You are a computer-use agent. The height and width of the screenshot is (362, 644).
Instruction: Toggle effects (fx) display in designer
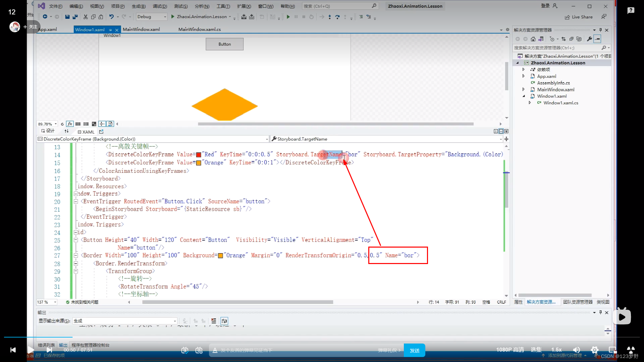pos(70,124)
